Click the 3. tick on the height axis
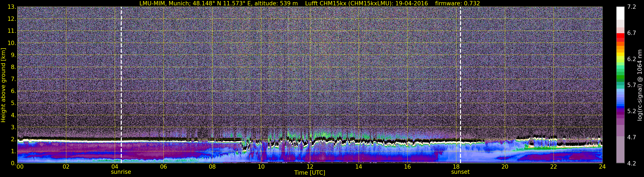Screen dimensions: 644x177 [x=13, y=127]
